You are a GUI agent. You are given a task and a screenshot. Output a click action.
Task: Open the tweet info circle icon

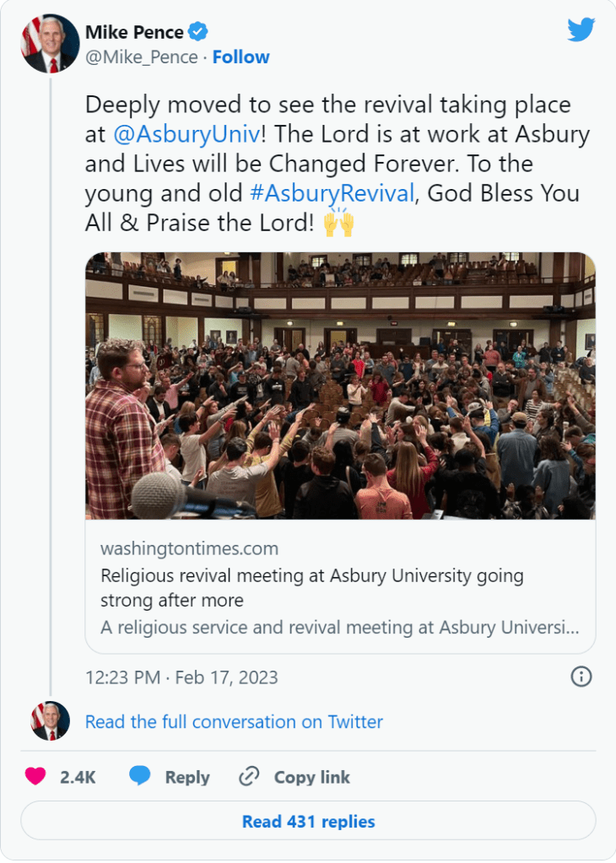click(581, 677)
